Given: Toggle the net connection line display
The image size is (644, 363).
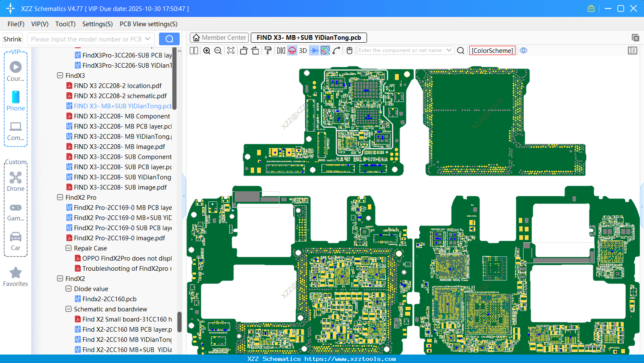Looking at the screenshot, I should (325, 50).
